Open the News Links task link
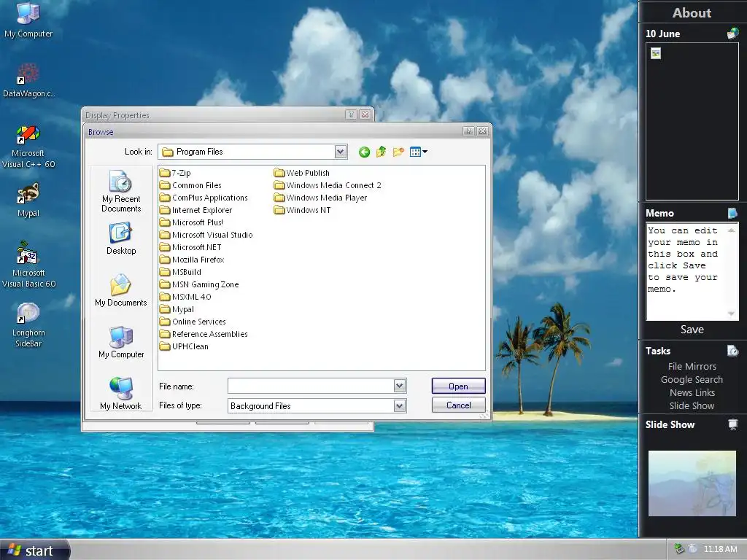Screen dimensions: 747x560 pyautogui.click(x=692, y=392)
